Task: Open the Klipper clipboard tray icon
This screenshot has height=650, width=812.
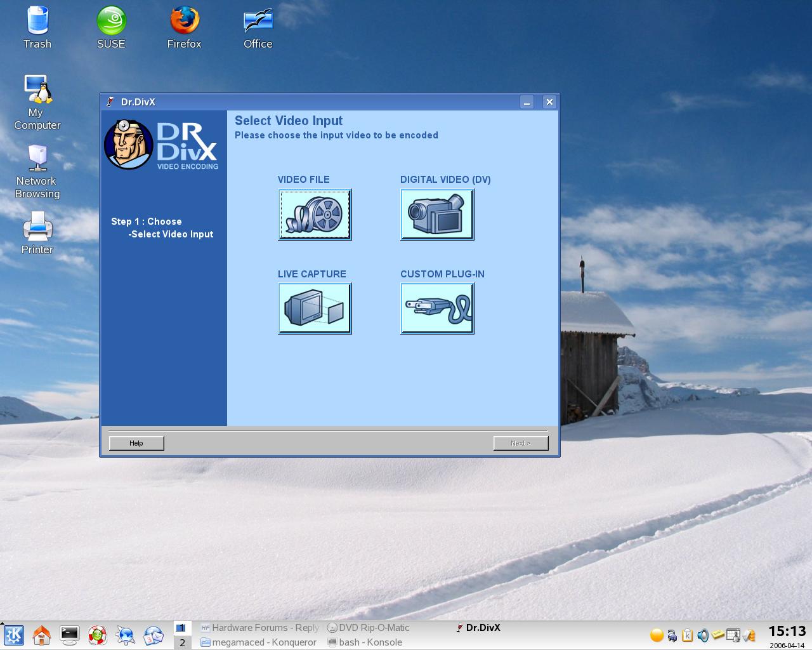Action: click(x=688, y=635)
